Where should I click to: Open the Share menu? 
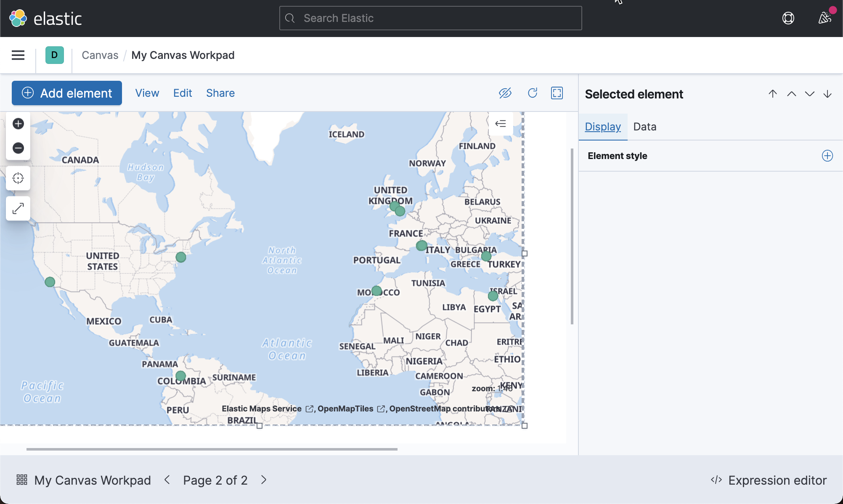point(220,93)
